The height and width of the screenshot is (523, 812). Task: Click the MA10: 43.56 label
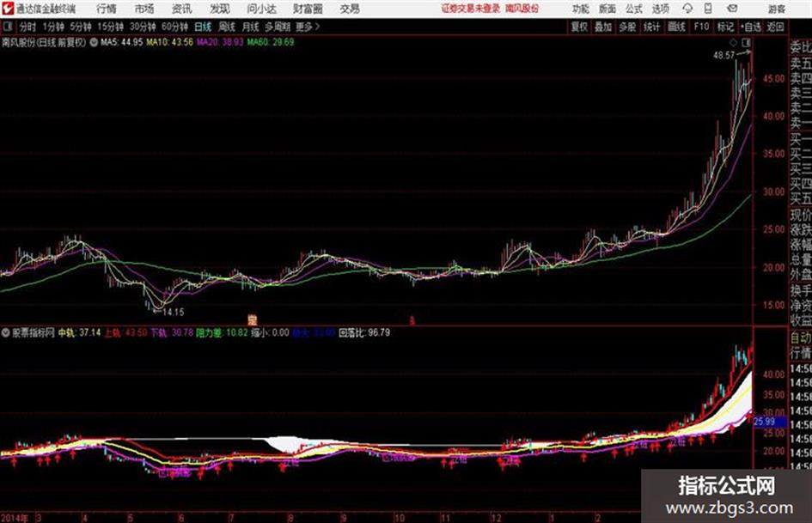(169, 42)
